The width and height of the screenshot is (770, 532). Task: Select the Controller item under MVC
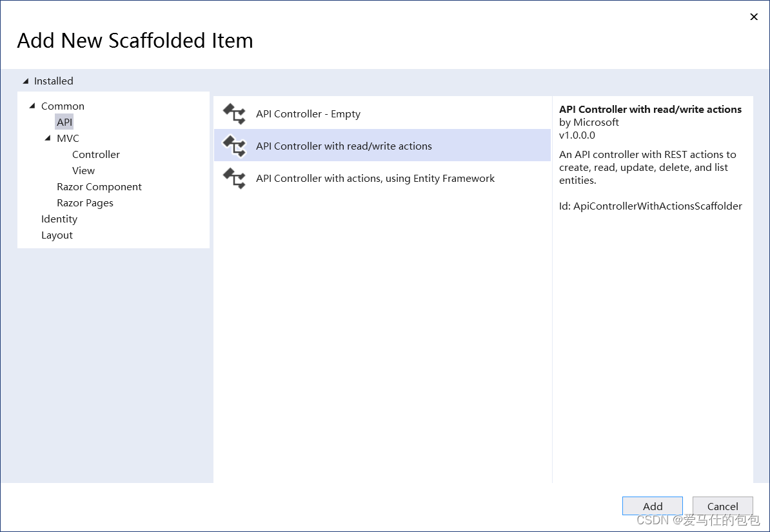[x=95, y=154]
